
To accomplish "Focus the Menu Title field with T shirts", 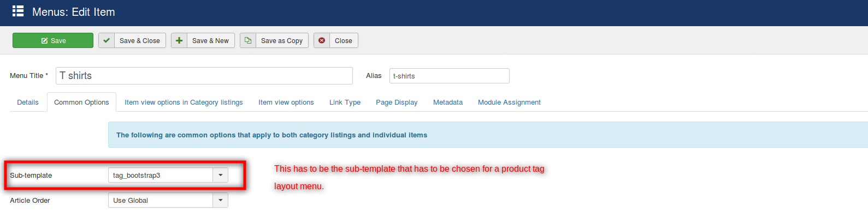I will [204, 76].
